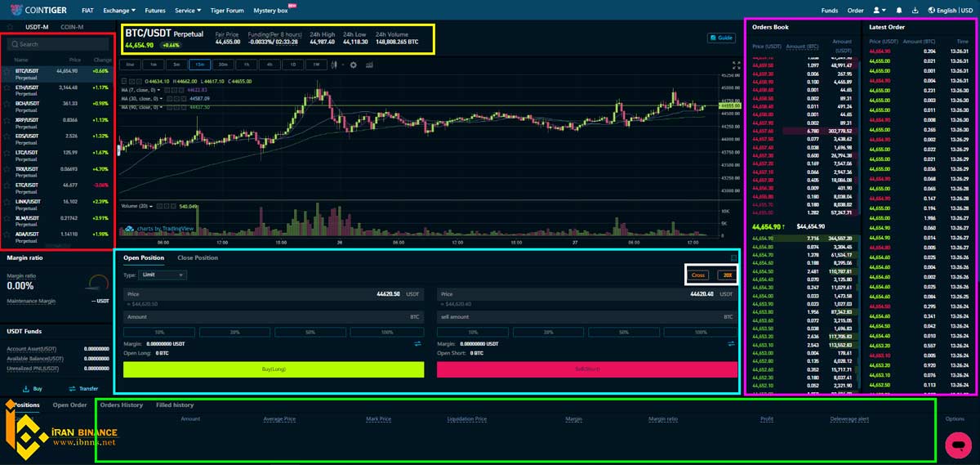Click the buy Price input field
This screenshot has height=465, width=980.
274,293
